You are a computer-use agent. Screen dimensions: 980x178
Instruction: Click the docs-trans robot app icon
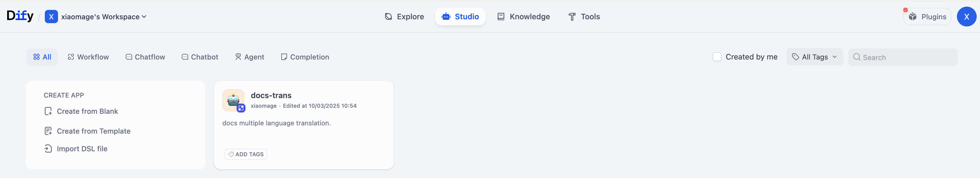tap(233, 100)
